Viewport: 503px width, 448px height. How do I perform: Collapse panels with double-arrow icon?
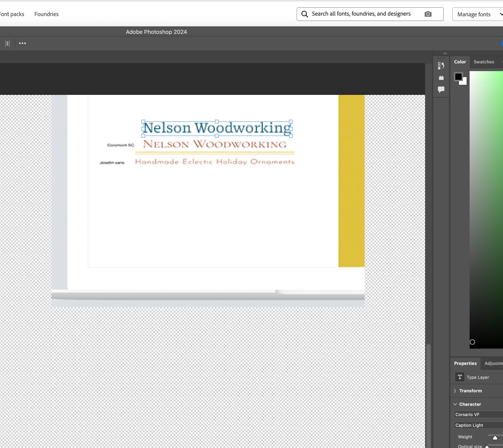pyautogui.click(x=445, y=53)
